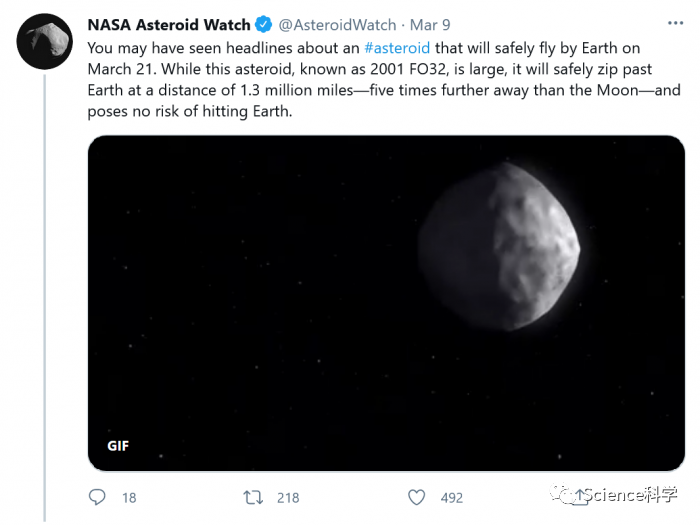Open the NASA Asteroid Watch profile avatar
The height and width of the screenshot is (525, 700).
(x=45, y=41)
